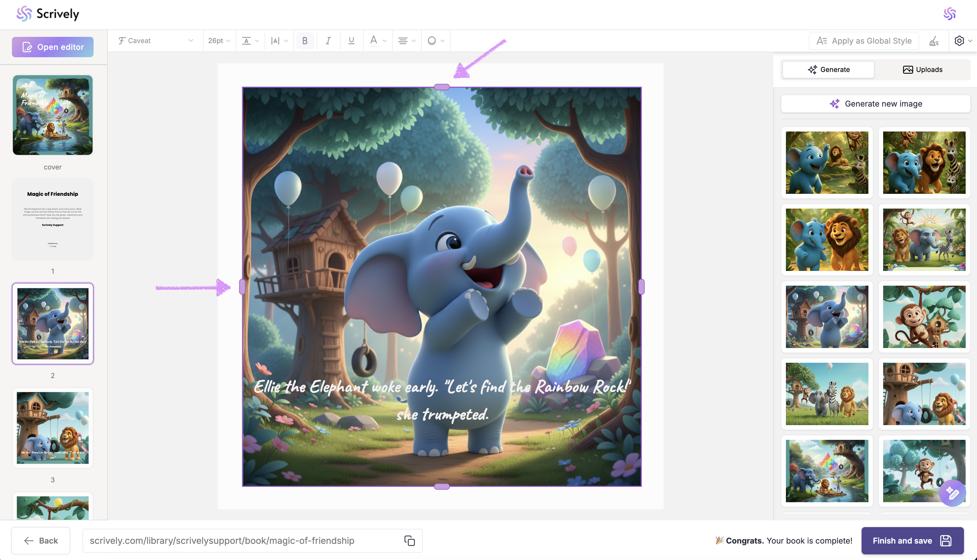This screenshot has width=977, height=560.
Task: Click Generate new image button
Action: (876, 104)
